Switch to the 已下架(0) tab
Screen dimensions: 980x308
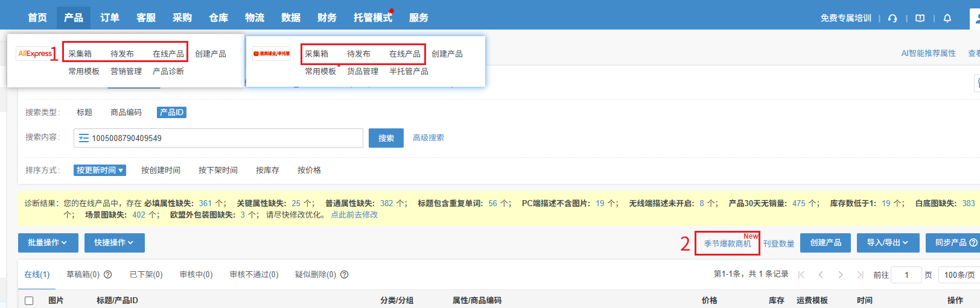(x=146, y=275)
